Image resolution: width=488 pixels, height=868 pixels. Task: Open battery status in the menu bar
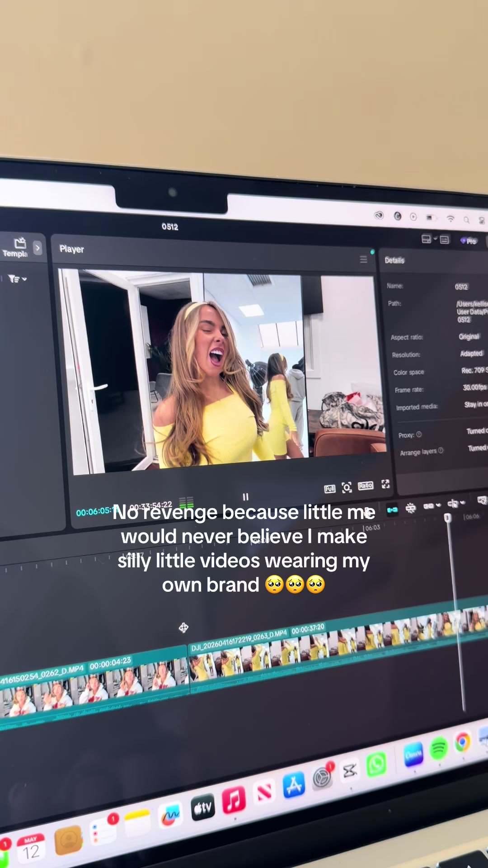pos(431,218)
